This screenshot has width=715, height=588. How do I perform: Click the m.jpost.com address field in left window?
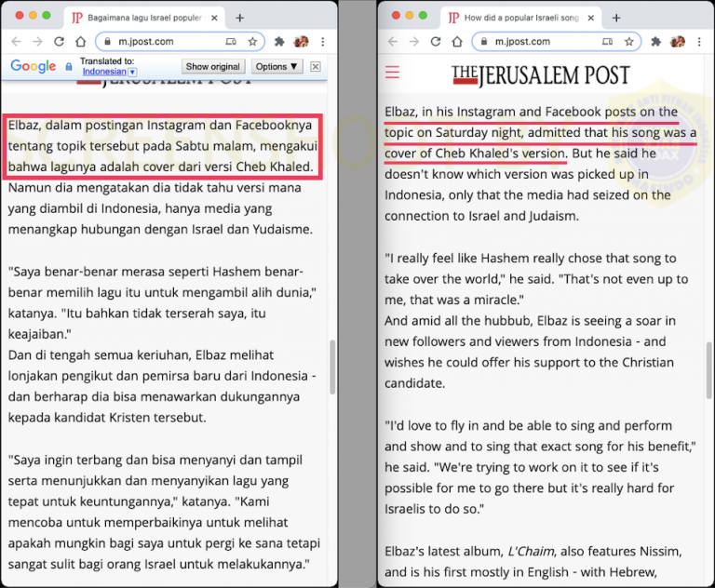click(x=180, y=42)
